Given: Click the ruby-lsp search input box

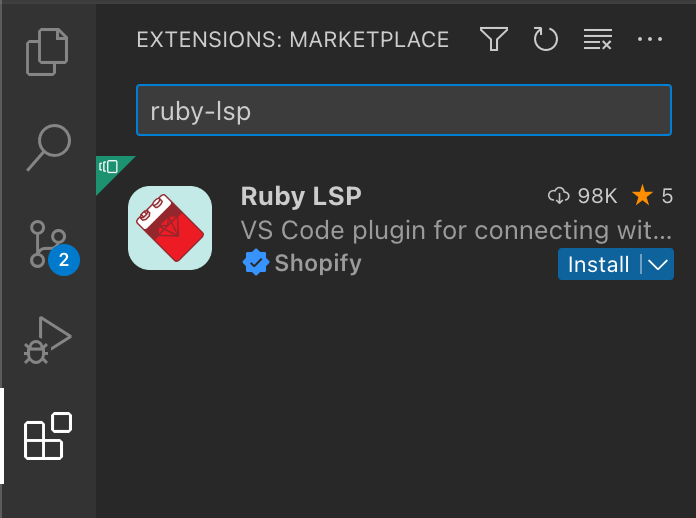Looking at the screenshot, I should click(x=403, y=110).
